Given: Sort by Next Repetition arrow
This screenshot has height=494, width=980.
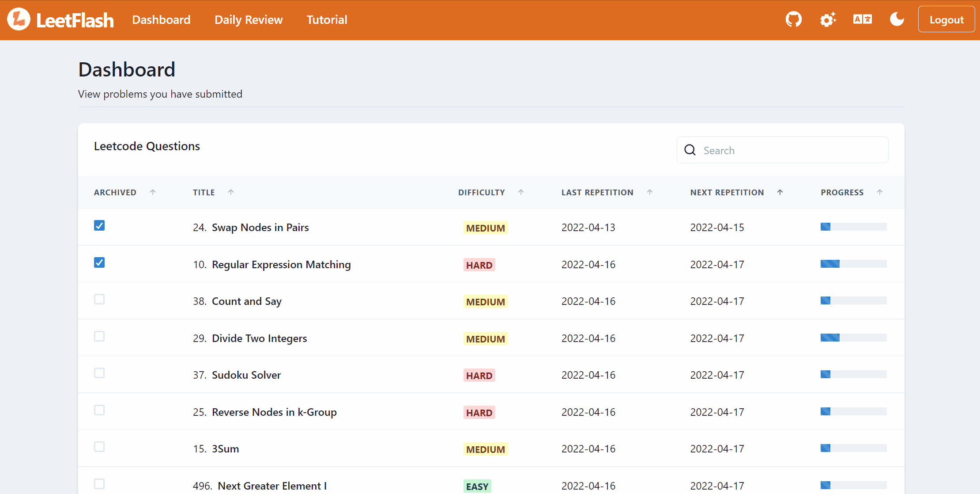Looking at the screenshot, I should pos(780,192).
